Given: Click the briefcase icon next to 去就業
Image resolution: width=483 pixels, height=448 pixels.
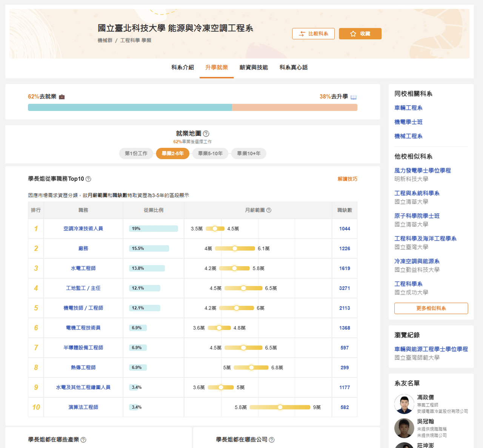Looking at the screenshot, I should pyautogui.click(x=62, y=97).
